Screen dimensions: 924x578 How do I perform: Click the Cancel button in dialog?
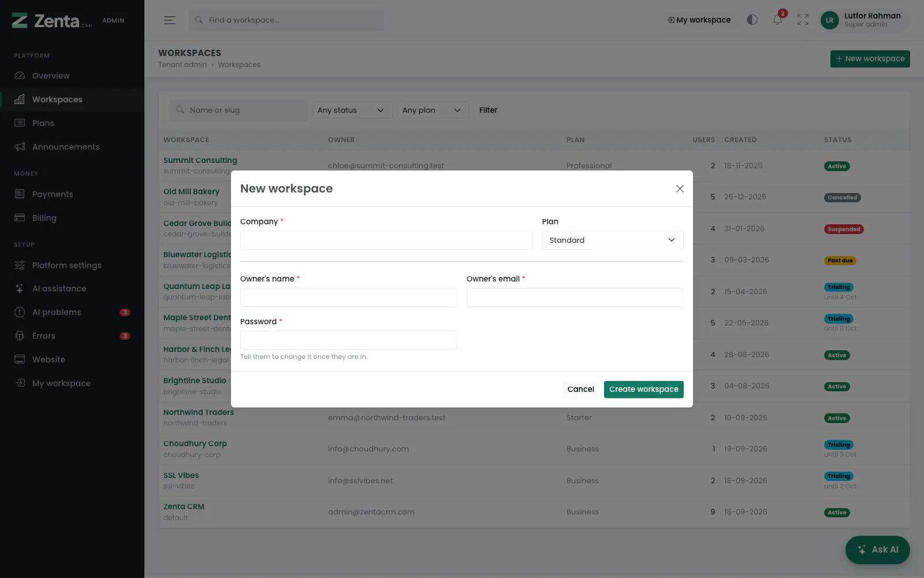coord(580,390)
